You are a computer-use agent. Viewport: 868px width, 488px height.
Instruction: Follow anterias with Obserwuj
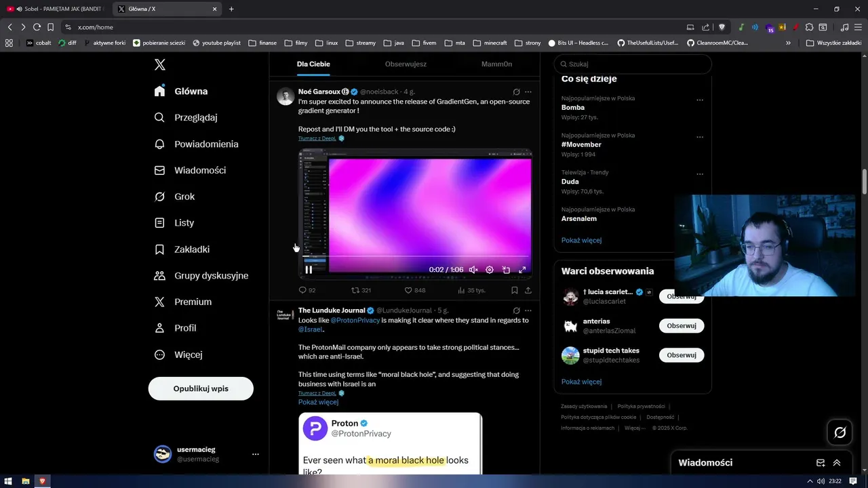click(x=682, y=325)
